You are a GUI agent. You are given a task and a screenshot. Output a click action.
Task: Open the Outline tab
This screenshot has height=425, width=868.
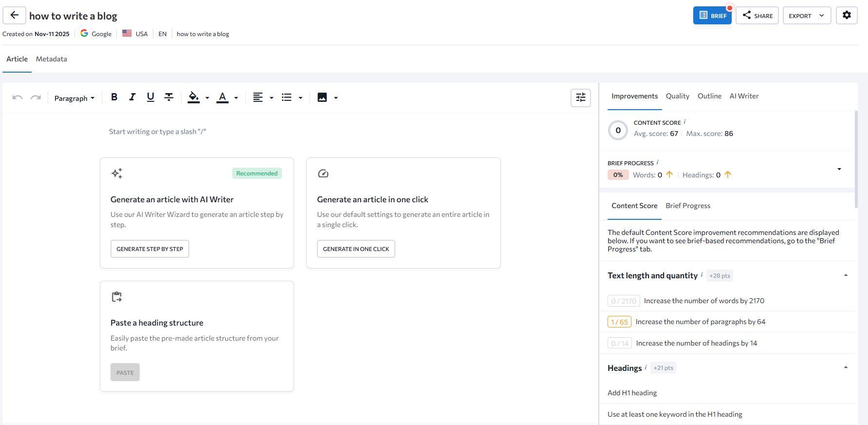pyautogui.click(x=709, y=96)
